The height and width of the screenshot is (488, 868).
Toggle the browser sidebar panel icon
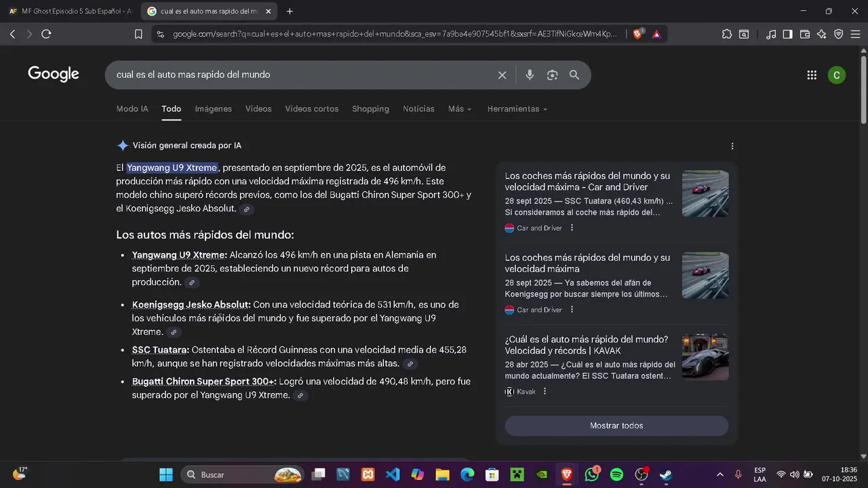pos(787,34)
